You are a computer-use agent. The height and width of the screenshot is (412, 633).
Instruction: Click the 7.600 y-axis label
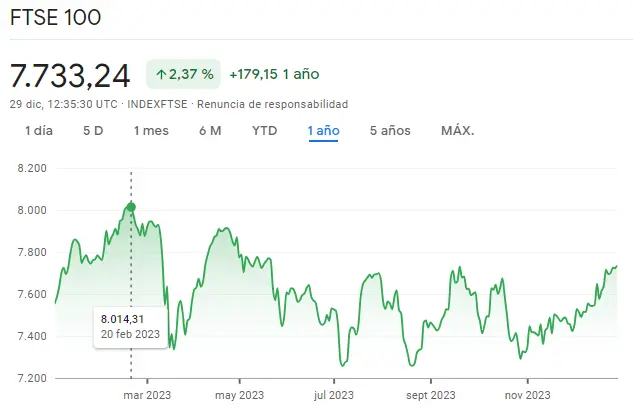click(32, 294)
